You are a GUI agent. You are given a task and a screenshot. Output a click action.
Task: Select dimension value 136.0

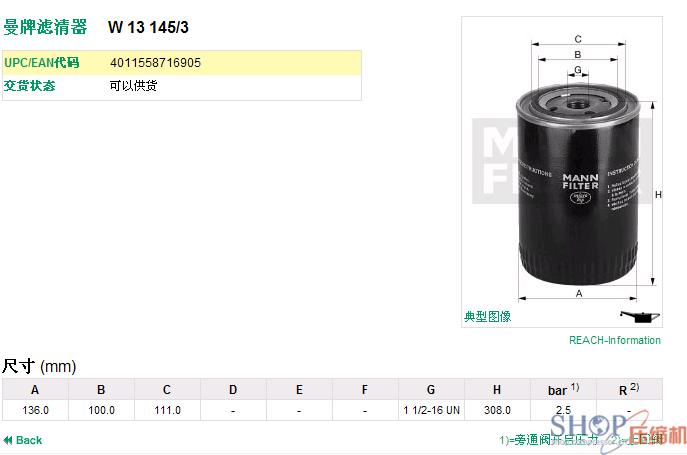coord(35,410)
